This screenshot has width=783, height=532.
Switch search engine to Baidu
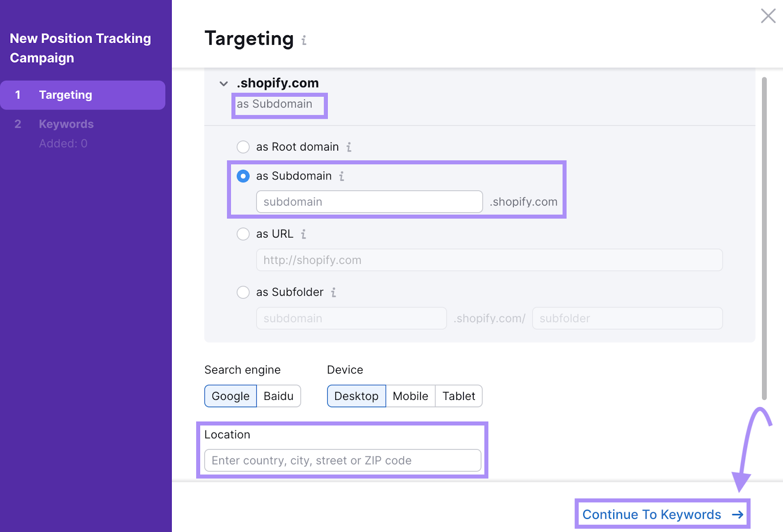(x=278, y=396)
